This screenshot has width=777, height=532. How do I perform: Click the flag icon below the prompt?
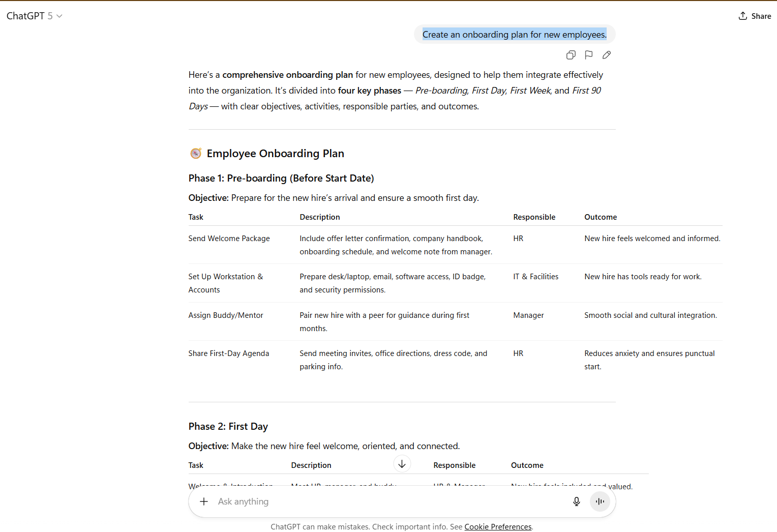[x=589, y=55]
